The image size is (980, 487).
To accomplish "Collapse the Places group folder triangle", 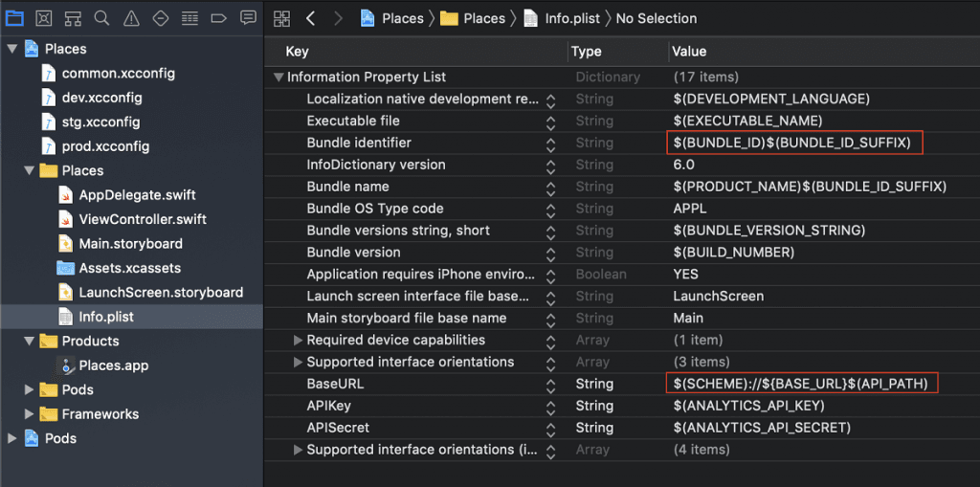I will [x=29, y=170].
